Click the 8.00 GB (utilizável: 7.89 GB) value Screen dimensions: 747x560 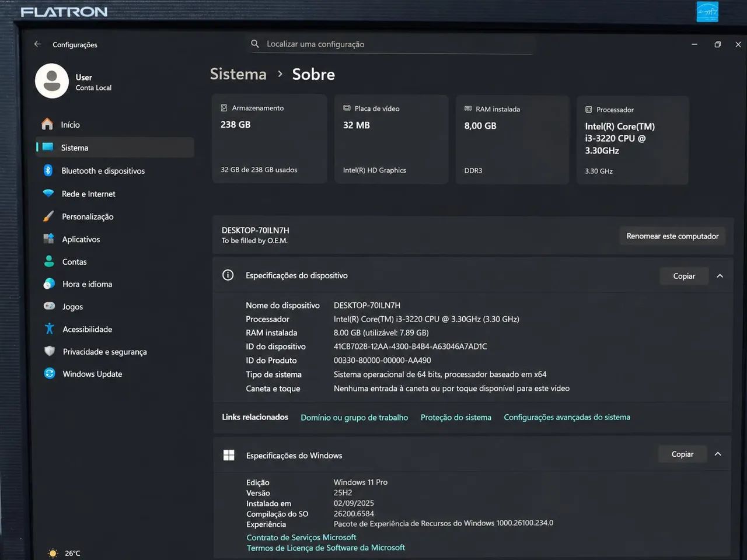381,332
